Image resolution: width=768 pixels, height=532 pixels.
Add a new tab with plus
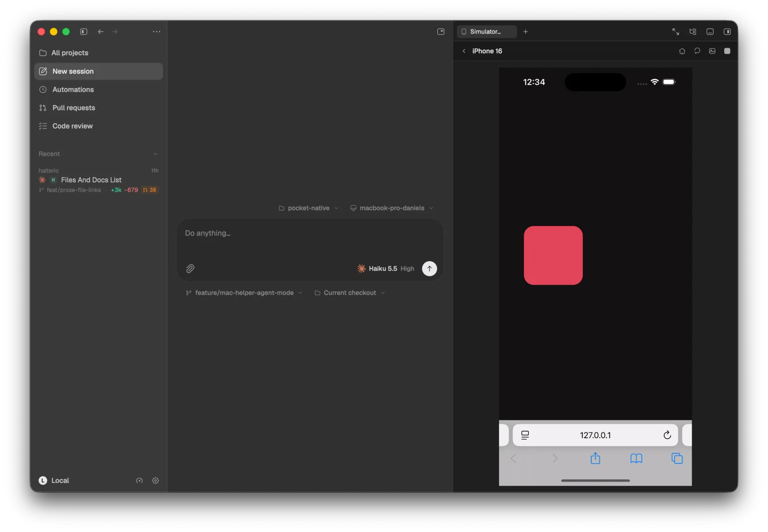coord(526,32)
